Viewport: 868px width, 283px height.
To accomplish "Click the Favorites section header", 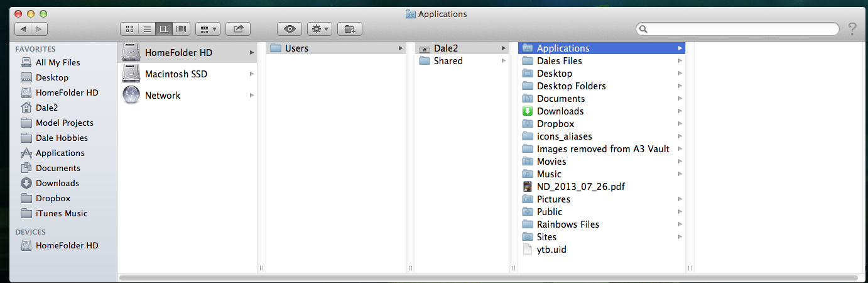I will (x=36, y=49).
